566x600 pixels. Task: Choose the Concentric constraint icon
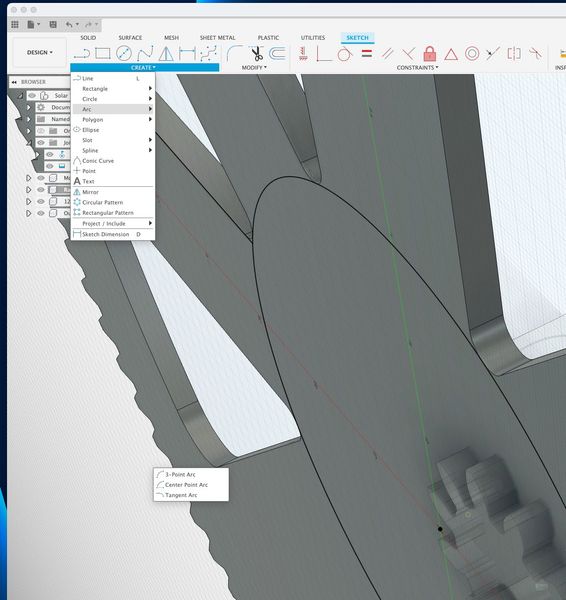tap(472, 54)
